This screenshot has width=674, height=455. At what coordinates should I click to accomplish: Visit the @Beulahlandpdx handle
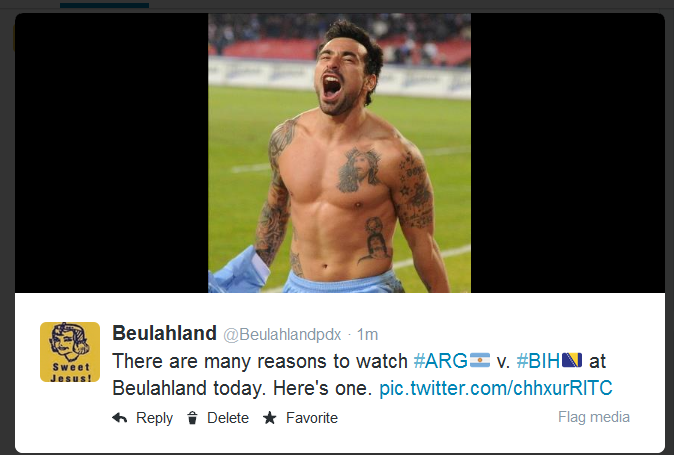pos(282,335)
